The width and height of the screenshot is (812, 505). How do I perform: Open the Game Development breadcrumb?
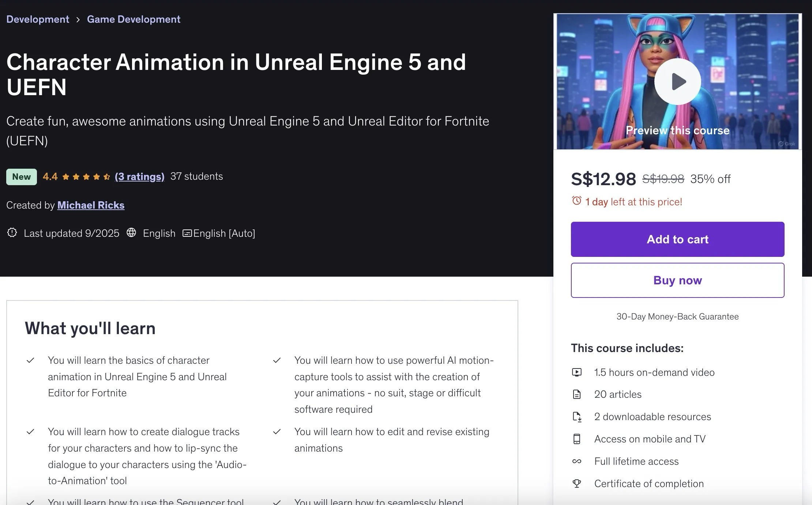tap(134, 19)
